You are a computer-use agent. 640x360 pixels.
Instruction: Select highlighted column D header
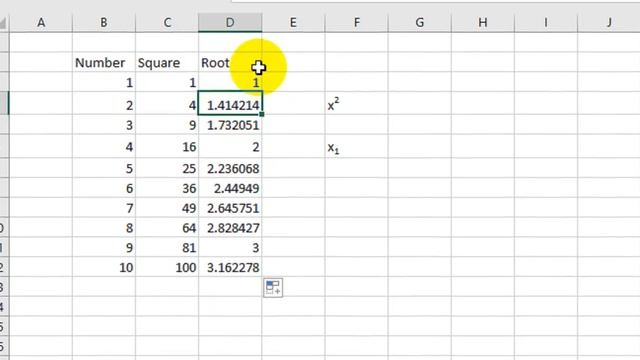(x=230, y=22)
